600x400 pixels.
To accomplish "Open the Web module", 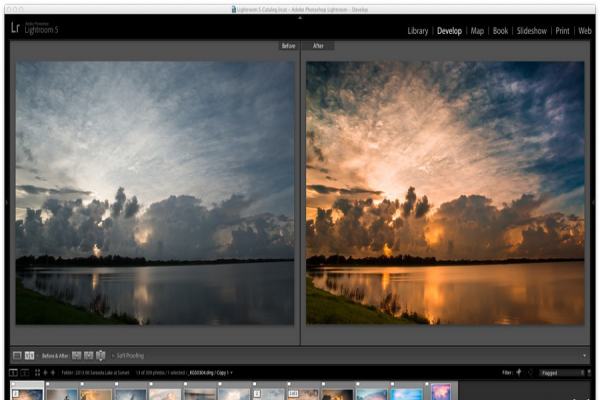I will tap(585, 31).
